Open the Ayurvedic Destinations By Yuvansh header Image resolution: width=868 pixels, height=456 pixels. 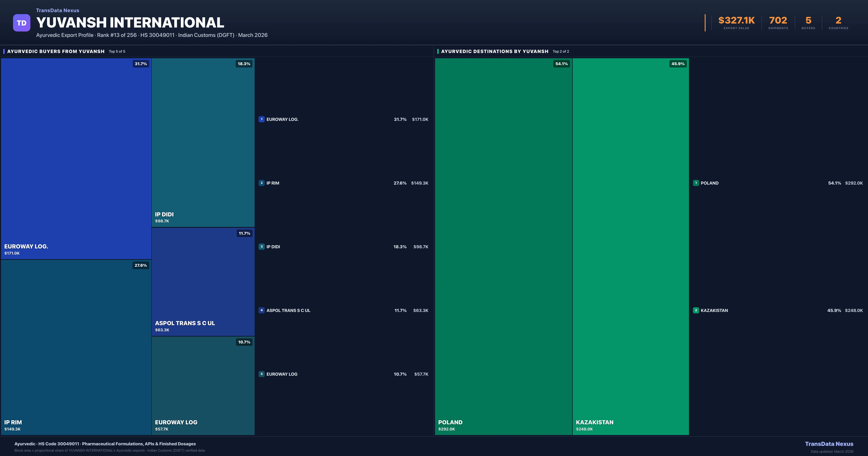tap(495, 51)
